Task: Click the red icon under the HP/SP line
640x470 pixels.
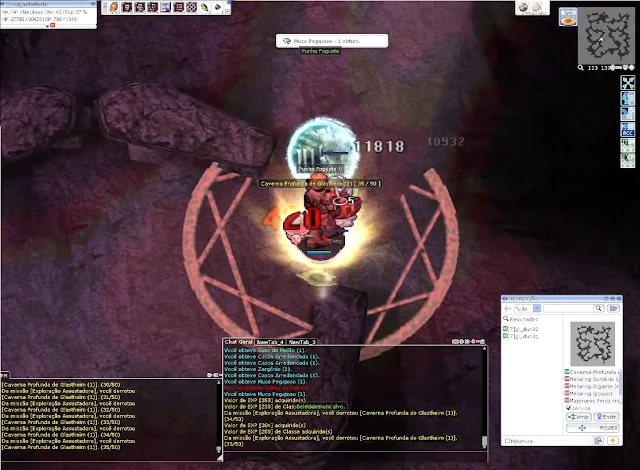Action: tap(53, 25)
